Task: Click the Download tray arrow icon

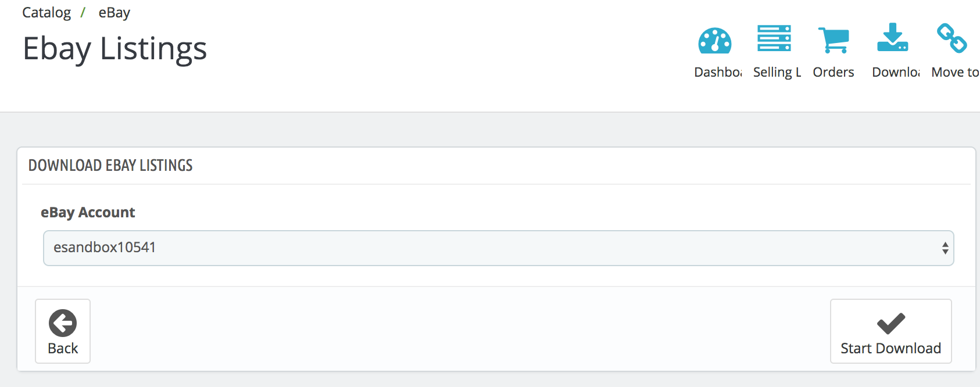Action: pos(893,37)
